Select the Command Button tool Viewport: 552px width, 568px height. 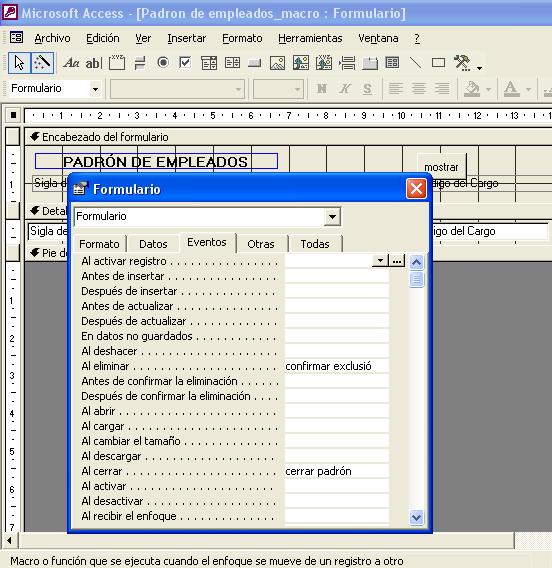pos(255,63)
